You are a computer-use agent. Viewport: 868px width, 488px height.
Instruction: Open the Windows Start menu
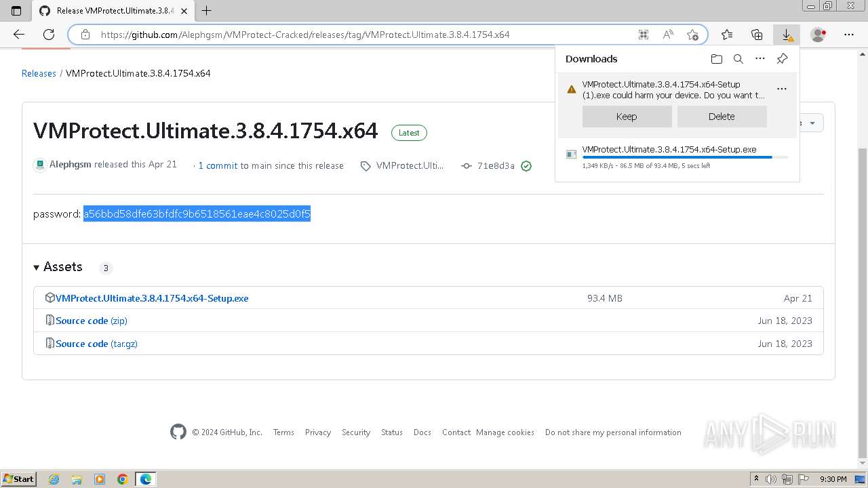[19, 479]
